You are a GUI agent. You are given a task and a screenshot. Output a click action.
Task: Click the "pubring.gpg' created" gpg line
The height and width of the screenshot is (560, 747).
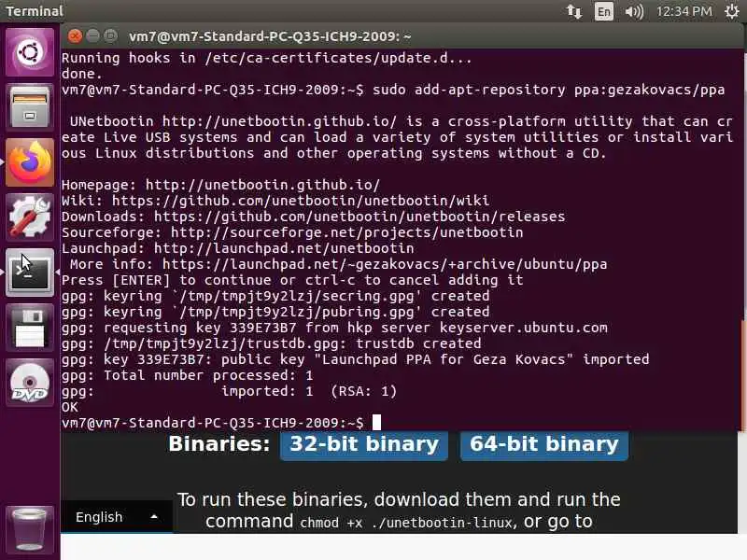[275, 312]
